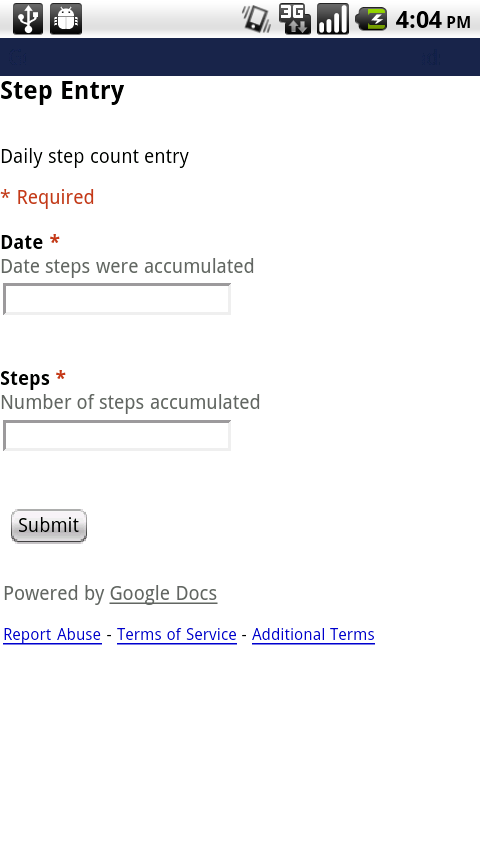The height and width of the screenshot is (854, 480).
Task: Tap the 4:04 PM clock
Action: click(433, 21)
